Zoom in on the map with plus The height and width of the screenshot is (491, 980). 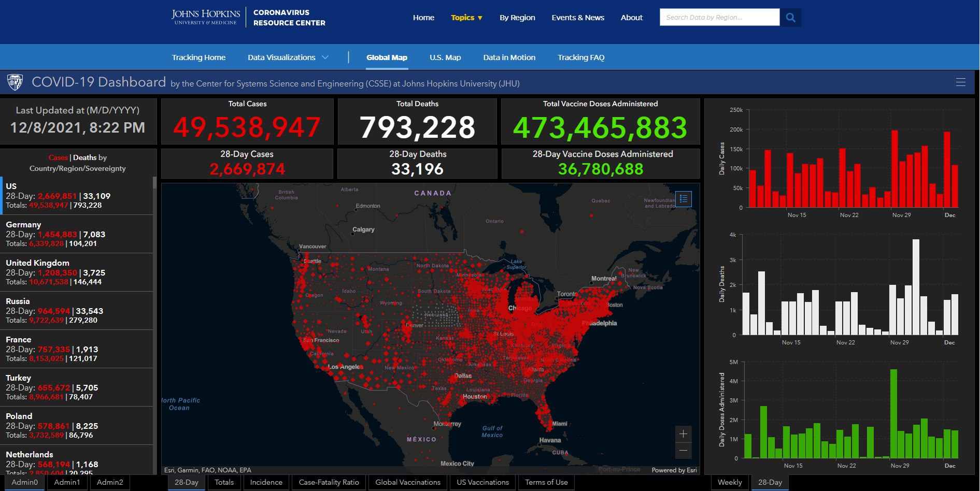(x=683, y=434)
